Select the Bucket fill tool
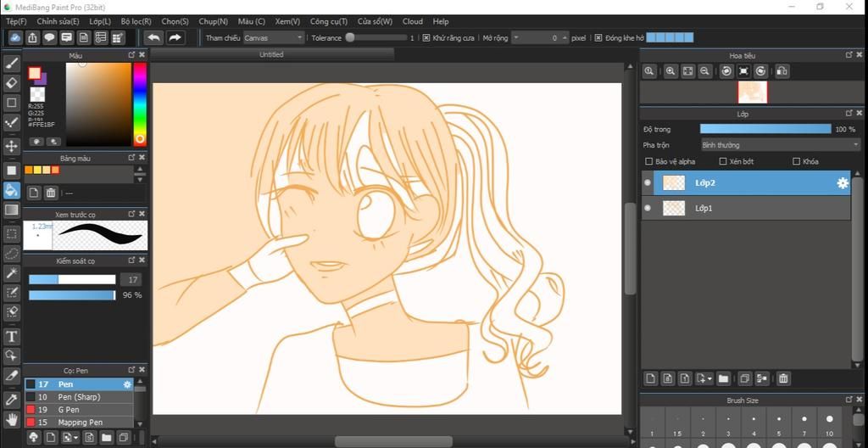 [11, 189]
